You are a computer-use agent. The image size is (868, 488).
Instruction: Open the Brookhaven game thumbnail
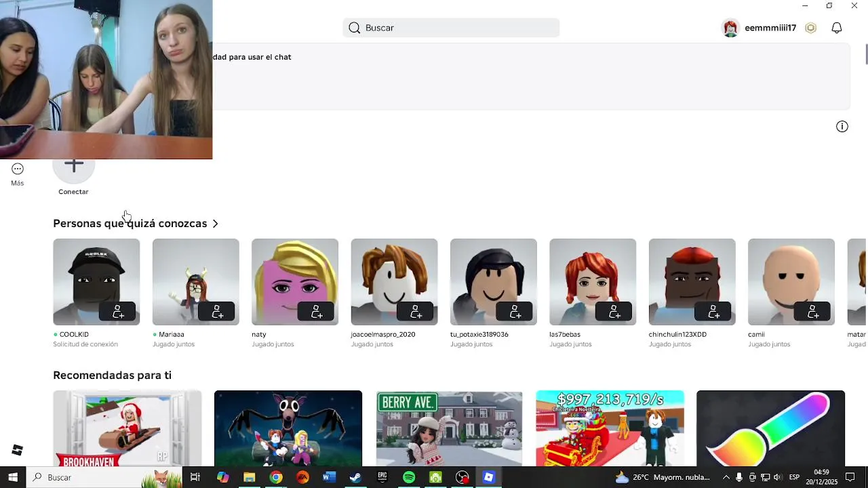pos(127,428)
